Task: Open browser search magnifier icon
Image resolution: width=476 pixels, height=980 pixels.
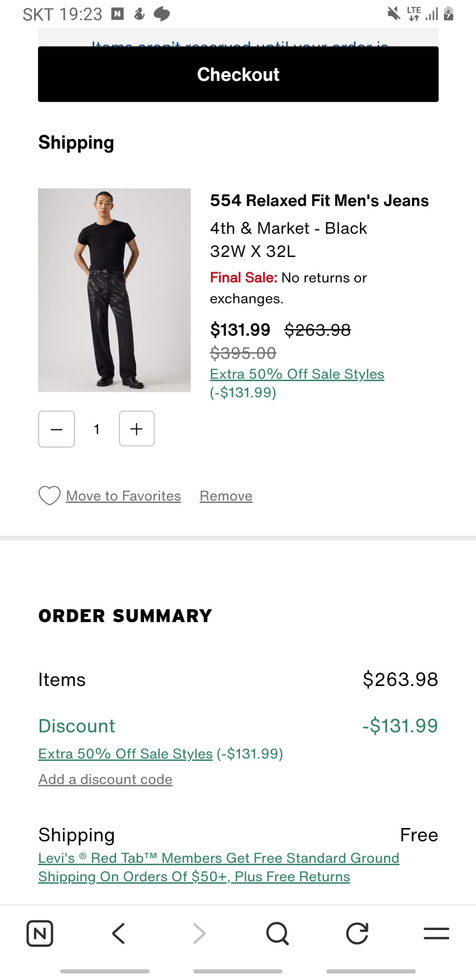Action: click(x=278, y=933)
